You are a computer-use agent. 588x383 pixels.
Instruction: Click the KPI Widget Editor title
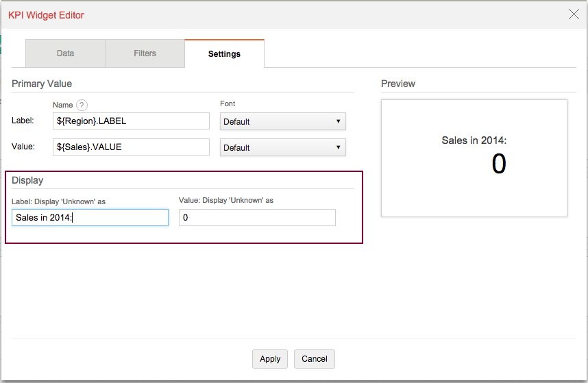point(46,14)
